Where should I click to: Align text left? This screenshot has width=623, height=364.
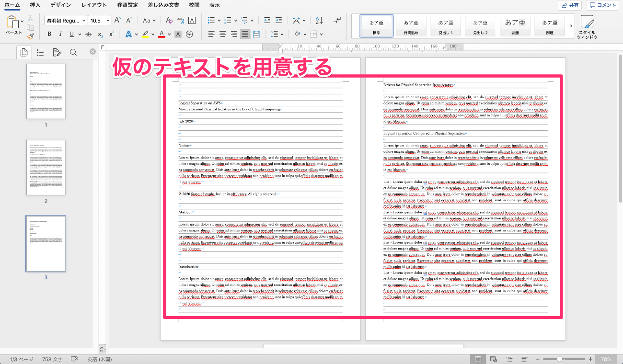tap(211, 34)
